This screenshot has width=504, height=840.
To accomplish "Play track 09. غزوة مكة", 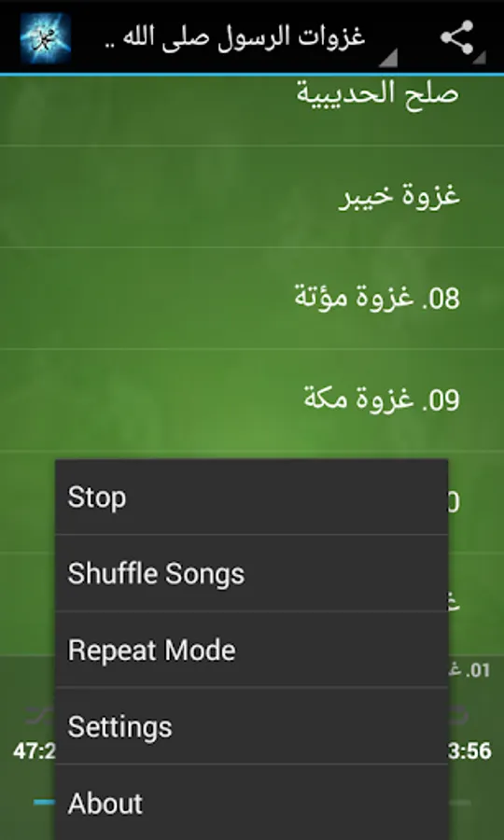I will 252,399.
